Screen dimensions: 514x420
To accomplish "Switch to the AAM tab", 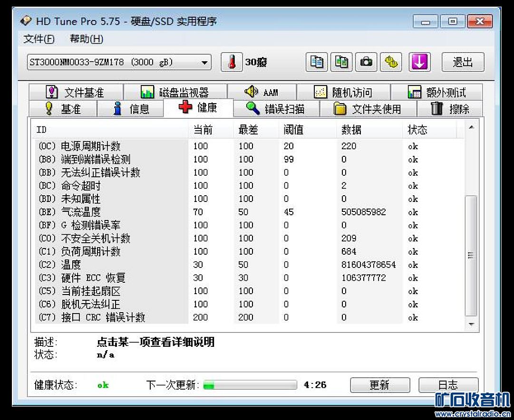I will coord(262,92).
